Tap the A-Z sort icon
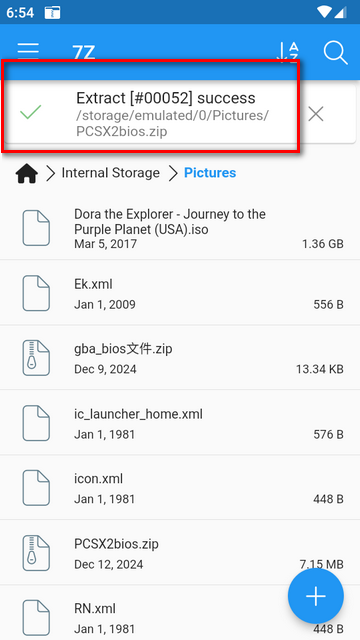The height and width of the screenshot is (640, 360). [x=288, y=52]
